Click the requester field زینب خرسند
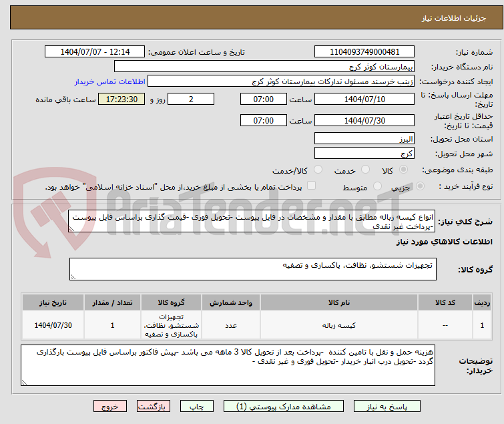The width and height of the screenshot is (504, 424). 281,81
